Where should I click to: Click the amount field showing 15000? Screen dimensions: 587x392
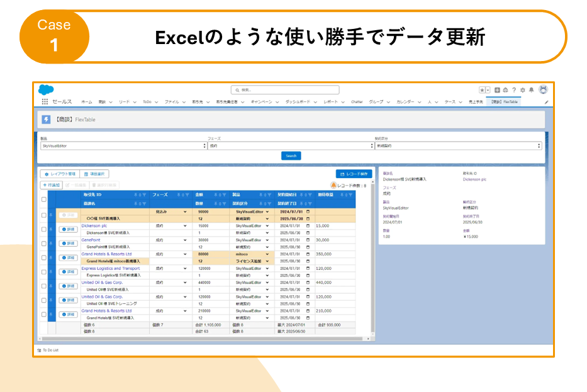coord(210,226)
